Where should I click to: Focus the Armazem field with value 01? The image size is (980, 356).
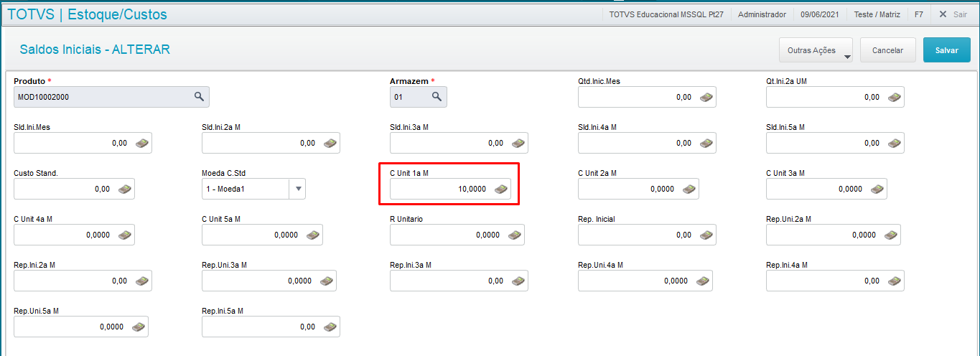point(419,97)
